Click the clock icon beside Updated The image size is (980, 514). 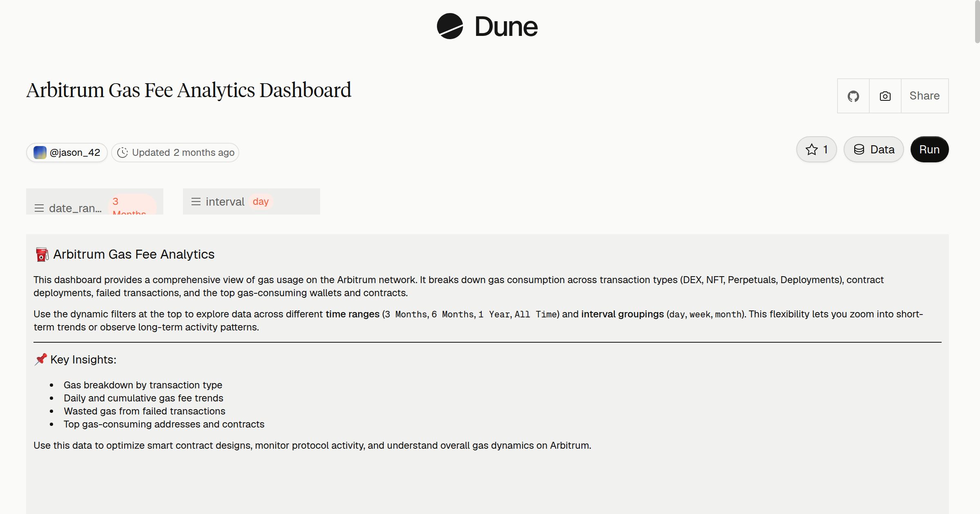tap(122, 153)
